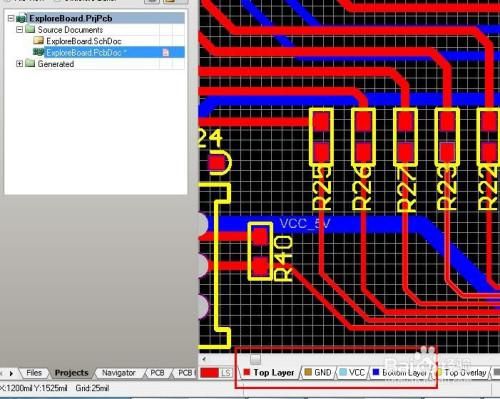Select the ExploreBoard.SchDoc schematic file icon
The height and width of the screenshot is (399, 500).
pos(39,41)
